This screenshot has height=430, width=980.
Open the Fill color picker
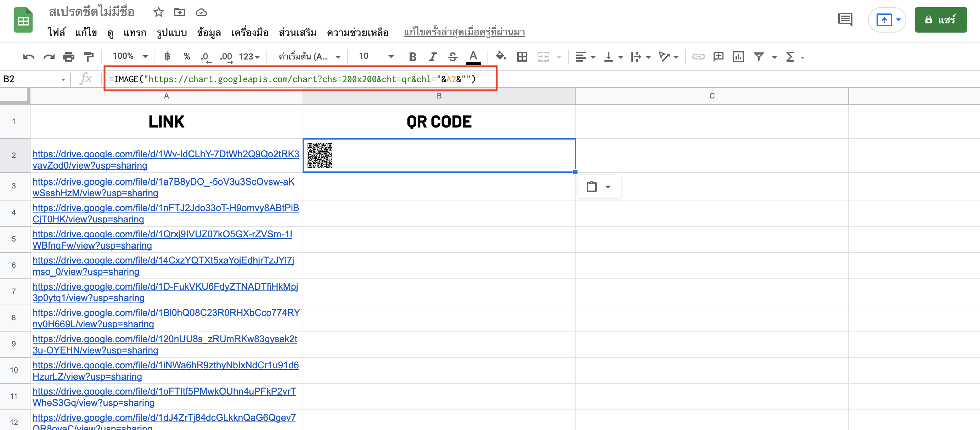pos(500,57)
